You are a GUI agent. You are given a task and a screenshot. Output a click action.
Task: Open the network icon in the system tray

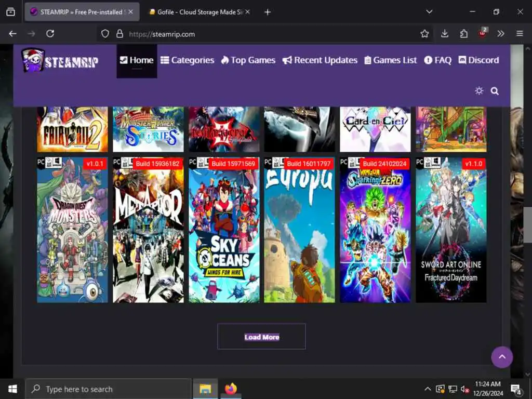(x=453, y=389)
